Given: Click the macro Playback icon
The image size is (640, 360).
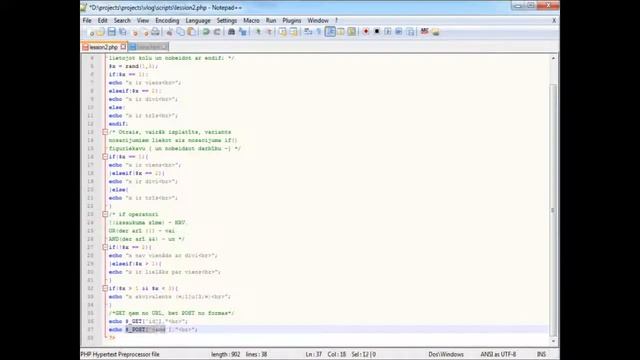Looking at the screenshot, I should [388, 32].
